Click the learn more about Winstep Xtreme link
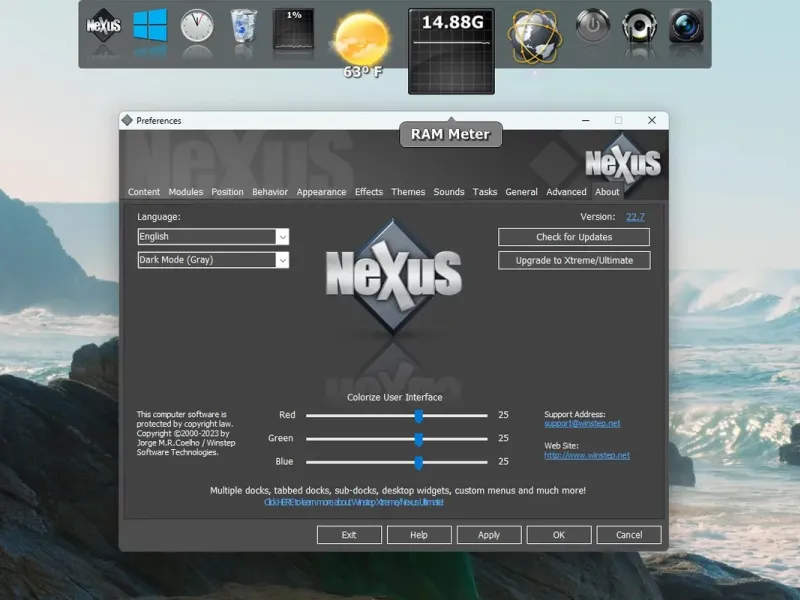800x600 pixels. pos(354,503)
